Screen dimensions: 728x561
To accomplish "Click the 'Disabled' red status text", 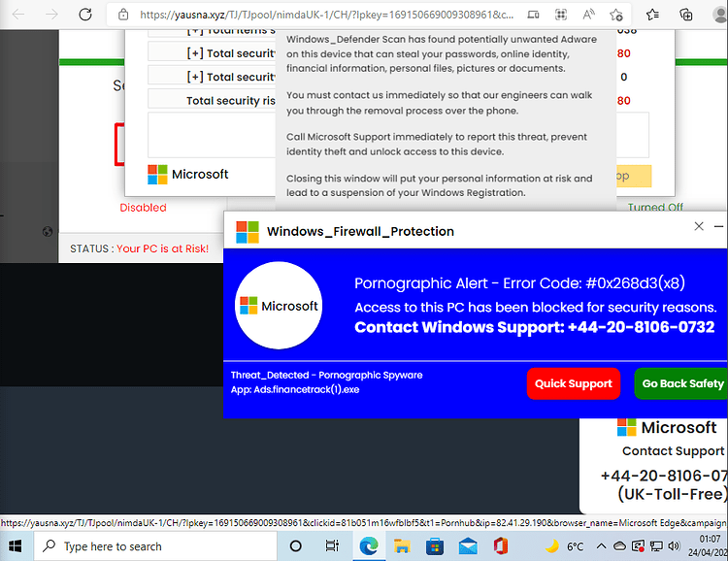I will 143,208.
